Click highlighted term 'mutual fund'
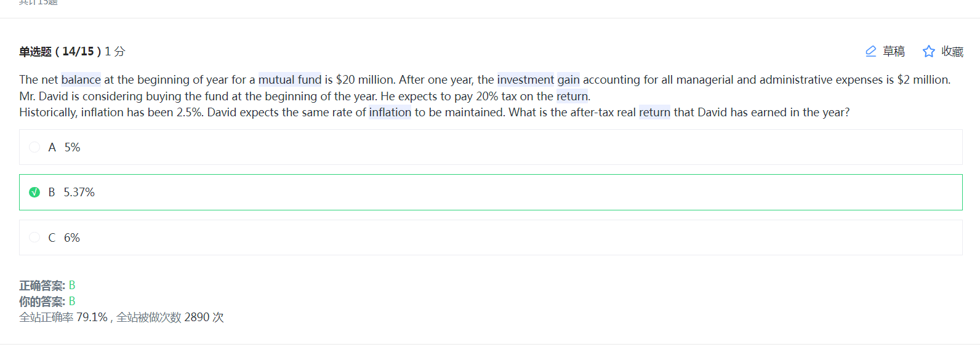Image resolution: width=980 pixels, height=347 pixels. (x=290, y=79)
